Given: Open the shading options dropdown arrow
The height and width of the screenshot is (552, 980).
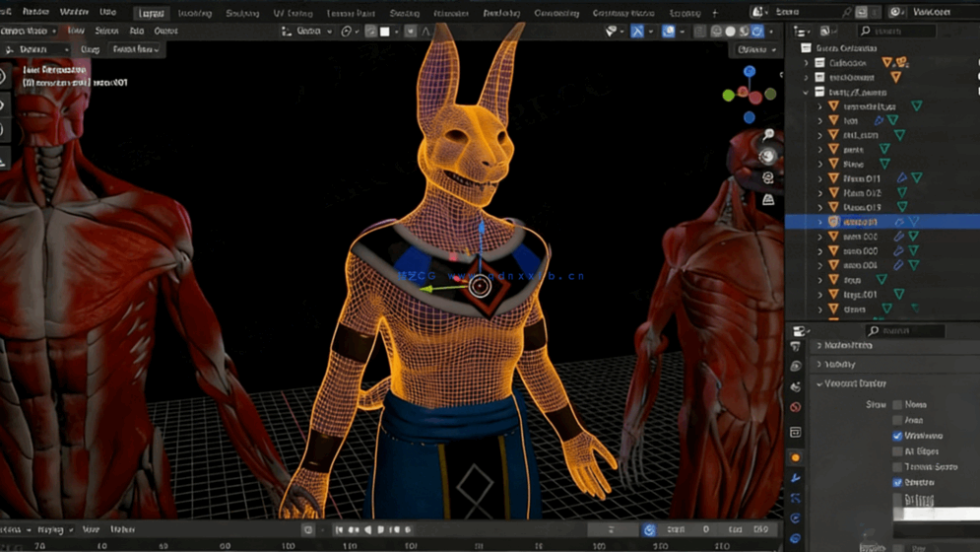Looking at the screenshot, I should [770, 31].
